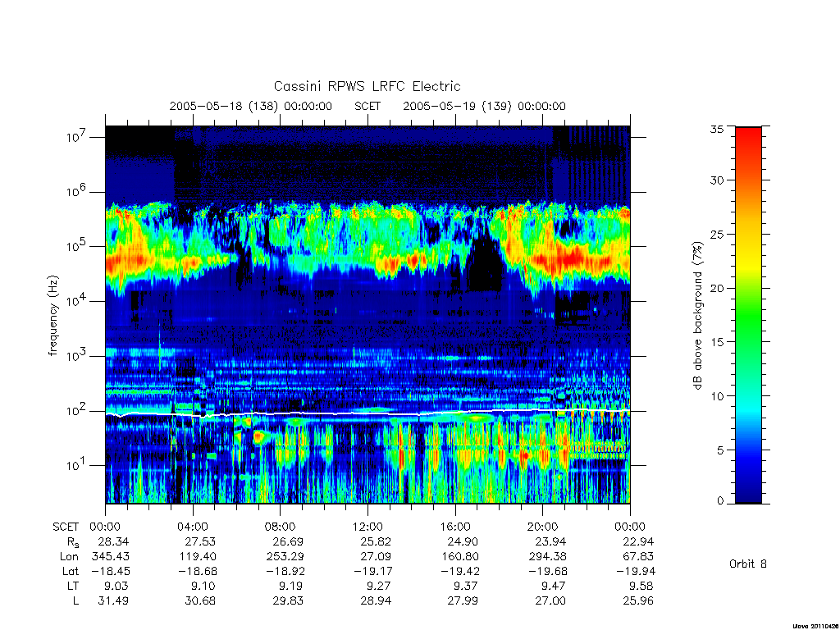
Task: Click the black data gap near 17:00
Action: point(484,263)
